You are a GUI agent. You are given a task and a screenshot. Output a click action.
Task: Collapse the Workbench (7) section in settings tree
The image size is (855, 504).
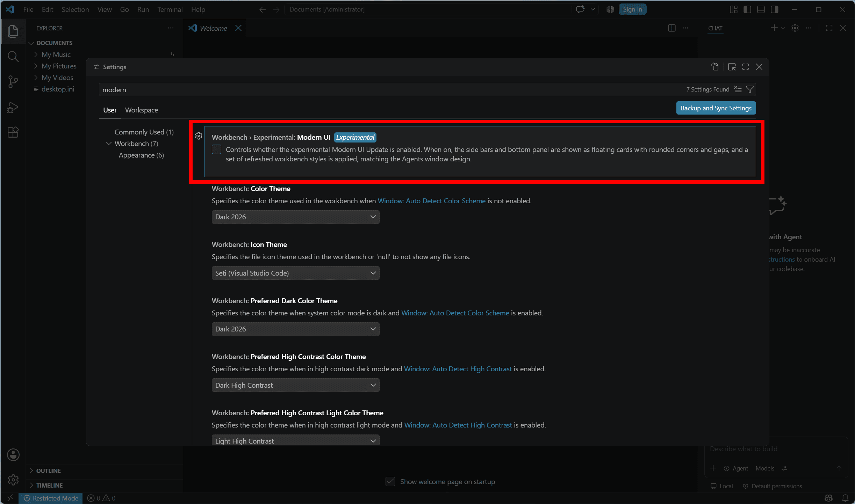[109, 144]
